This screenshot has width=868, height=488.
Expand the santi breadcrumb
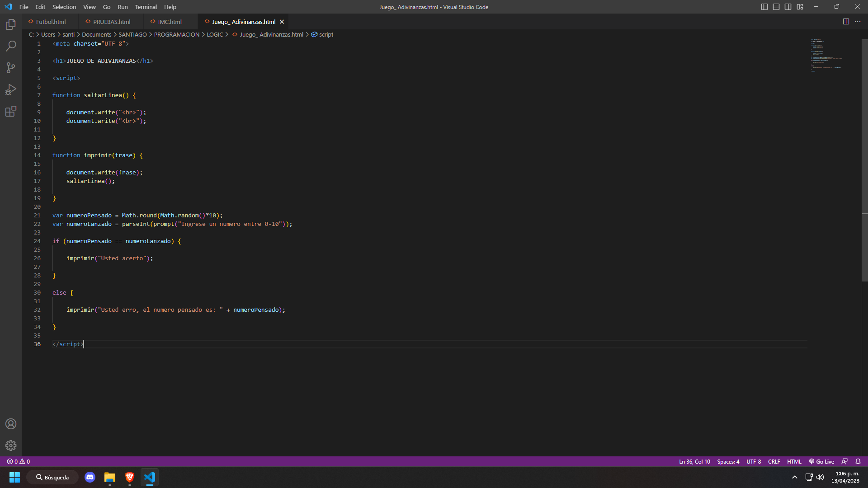(x=68, y=34)
